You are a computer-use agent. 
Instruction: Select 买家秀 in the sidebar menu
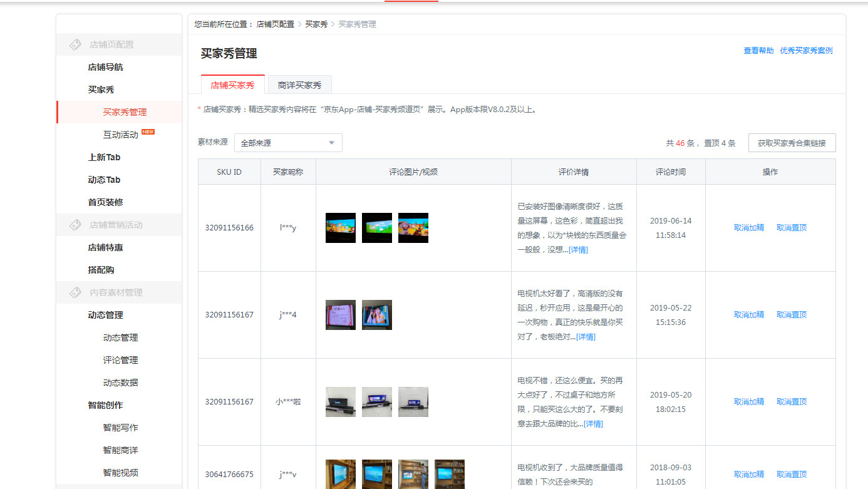(x=101, y=90)
